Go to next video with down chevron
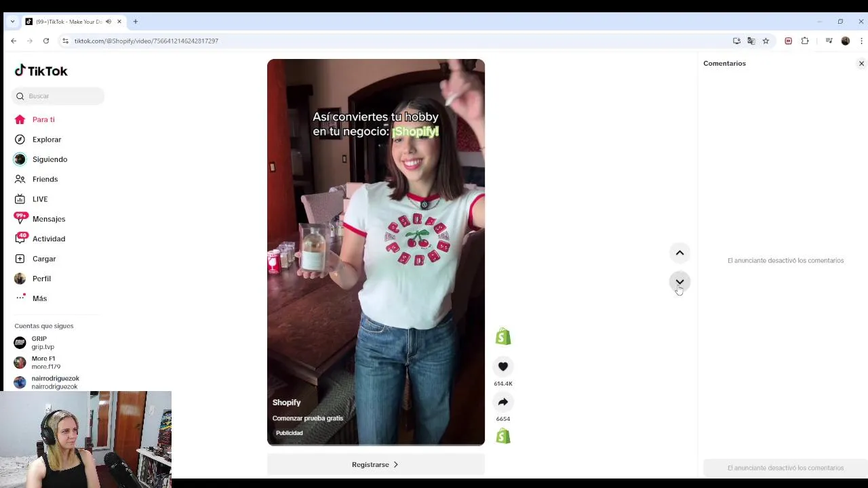This screenshot has height=488, width=868. [x=679, y=281]
